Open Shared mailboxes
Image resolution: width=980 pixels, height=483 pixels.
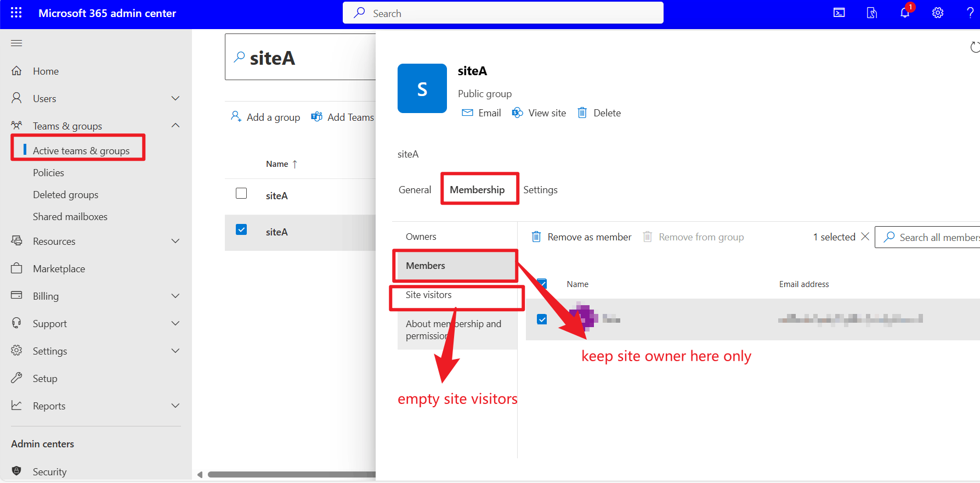coord(70,216)
